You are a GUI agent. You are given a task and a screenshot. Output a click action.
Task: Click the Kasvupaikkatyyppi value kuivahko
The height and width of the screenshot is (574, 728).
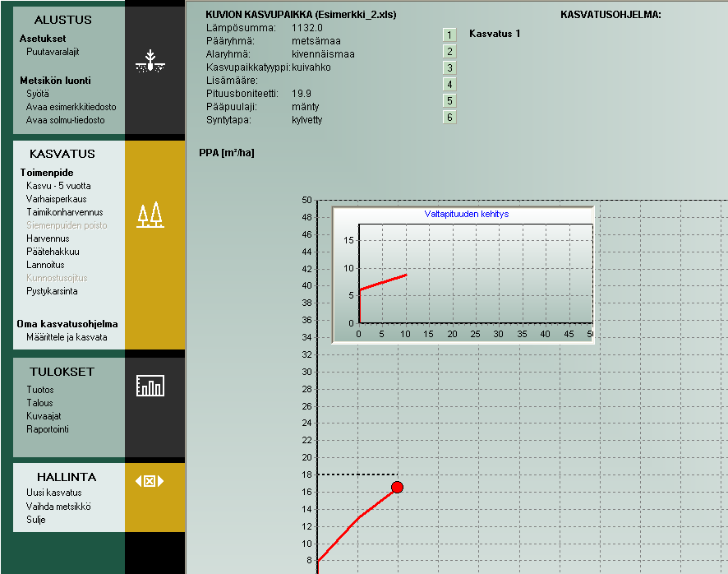(311, 67)
